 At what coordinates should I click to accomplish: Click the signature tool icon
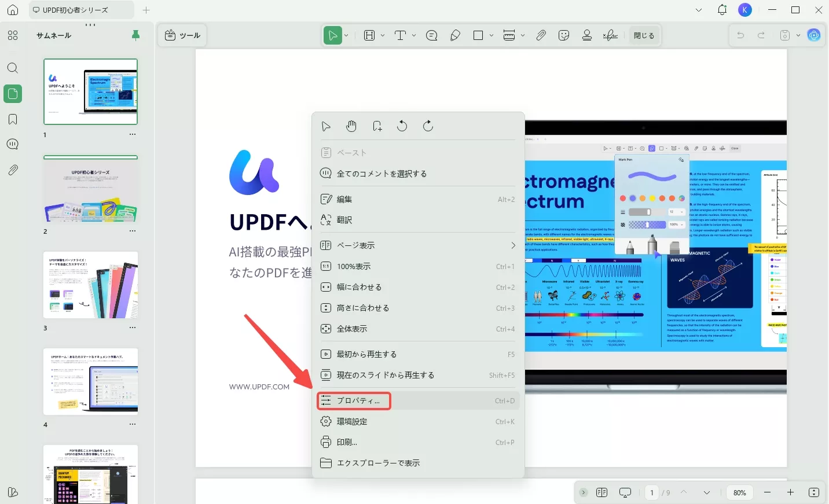click(610, 35)
